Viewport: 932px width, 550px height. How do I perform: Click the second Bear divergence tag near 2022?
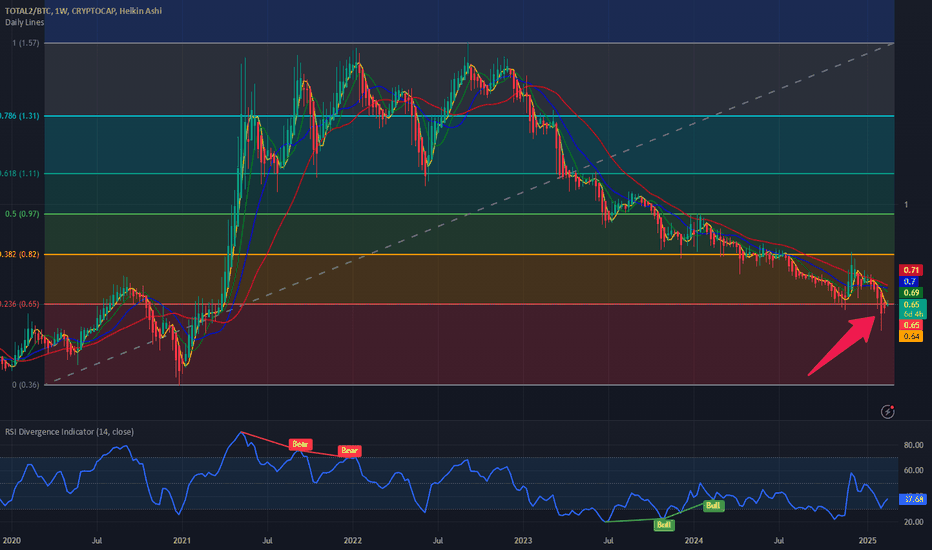(x=350, y=451)
